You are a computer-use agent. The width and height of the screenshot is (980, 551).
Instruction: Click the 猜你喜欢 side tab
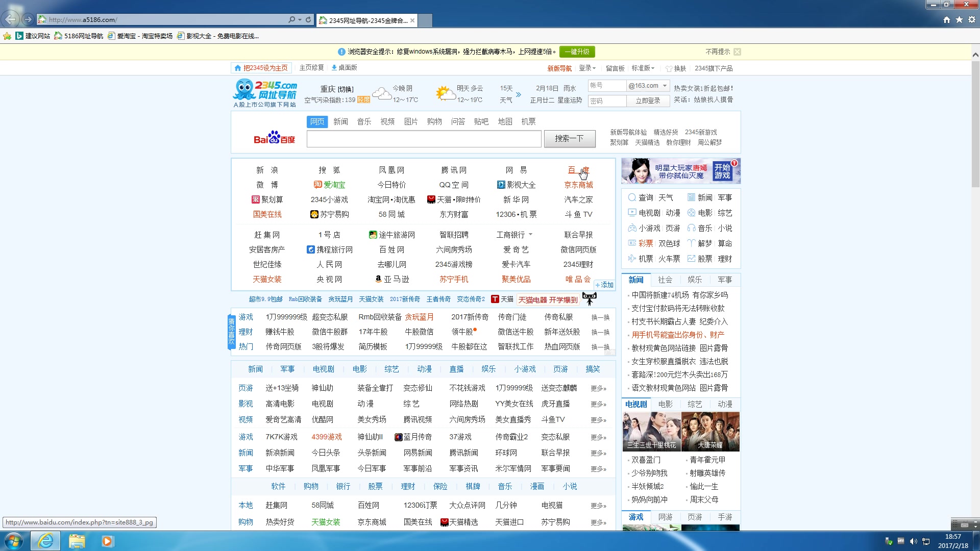231,332
